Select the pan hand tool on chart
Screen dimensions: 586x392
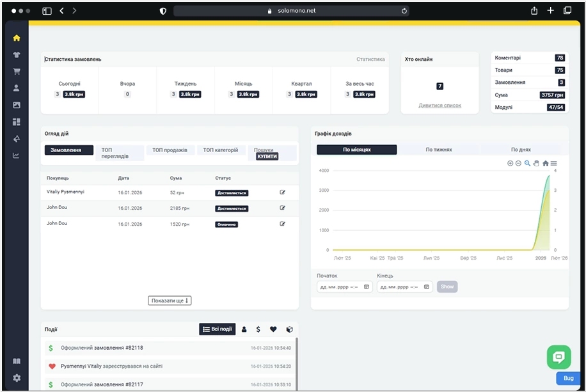pyautogui.click(x=536, y=164)
